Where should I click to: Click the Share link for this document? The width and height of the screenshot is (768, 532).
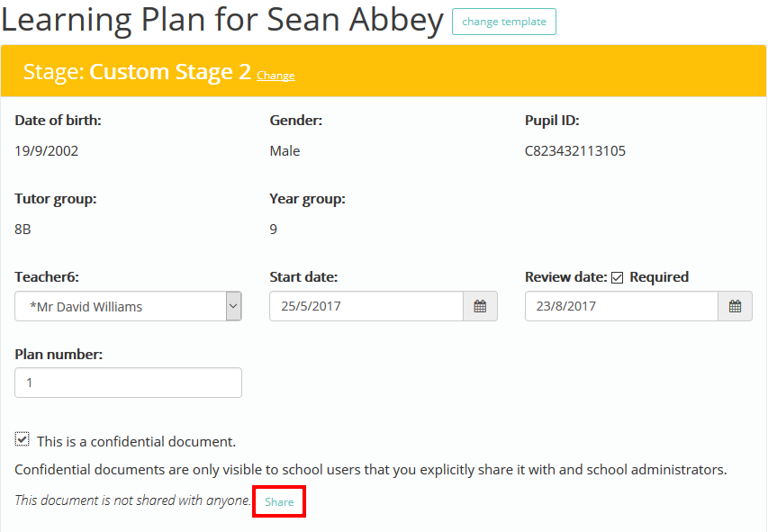279,501
